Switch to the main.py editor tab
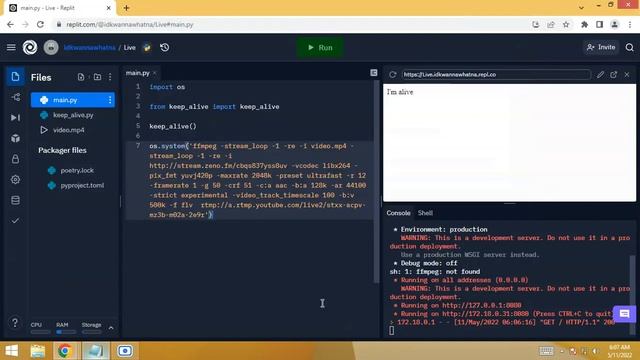The height and width of the screenshot is (360, 640). coord(138,73)
